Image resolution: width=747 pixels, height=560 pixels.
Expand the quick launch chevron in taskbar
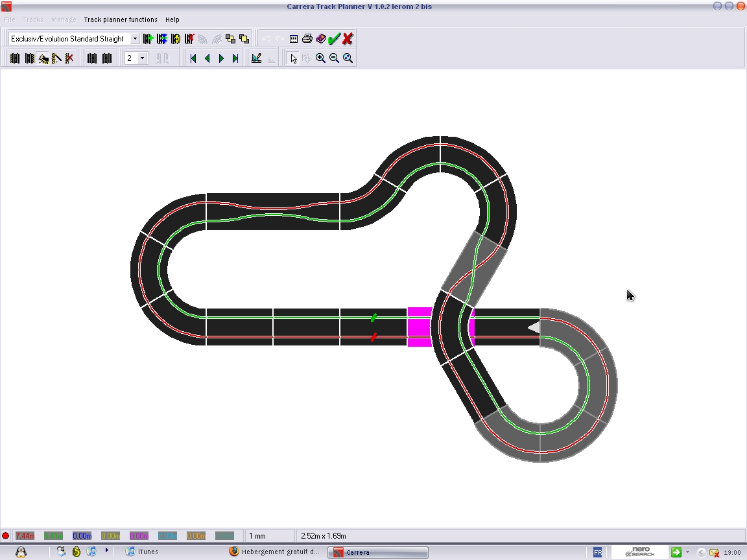[x=107, y=551]
